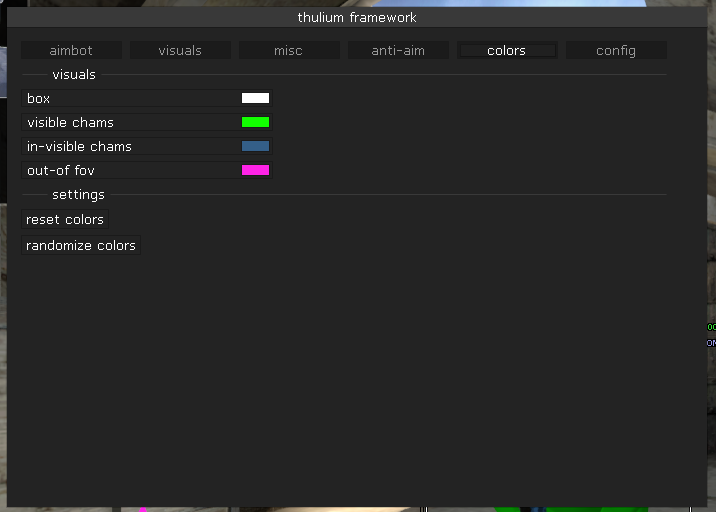Image resolution: width=716 pixels, height=512 pixels.
Task: Change the magenta out-of fov color swatch
Action: (x=255, y=170)
